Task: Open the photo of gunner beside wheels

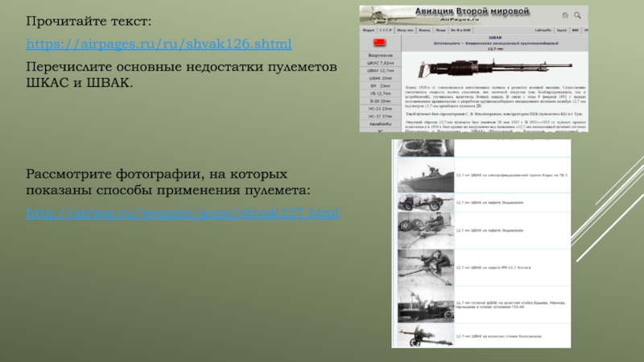Action: 426,230
